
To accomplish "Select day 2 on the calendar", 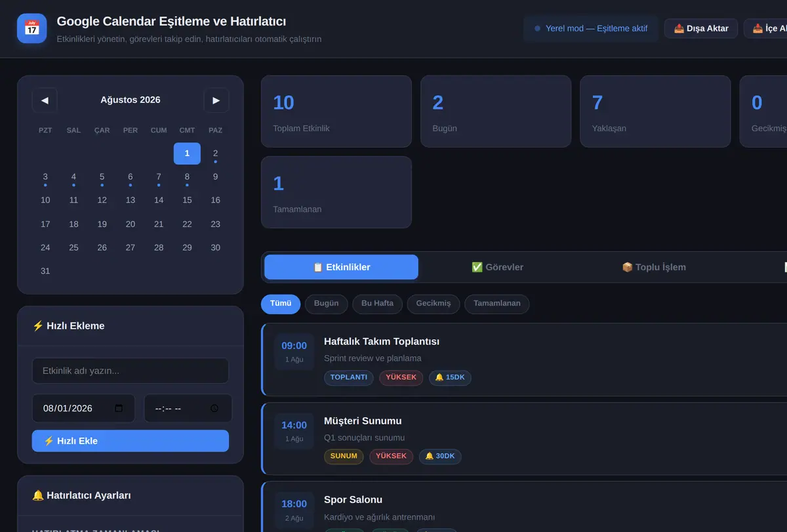I will point(215,153).
